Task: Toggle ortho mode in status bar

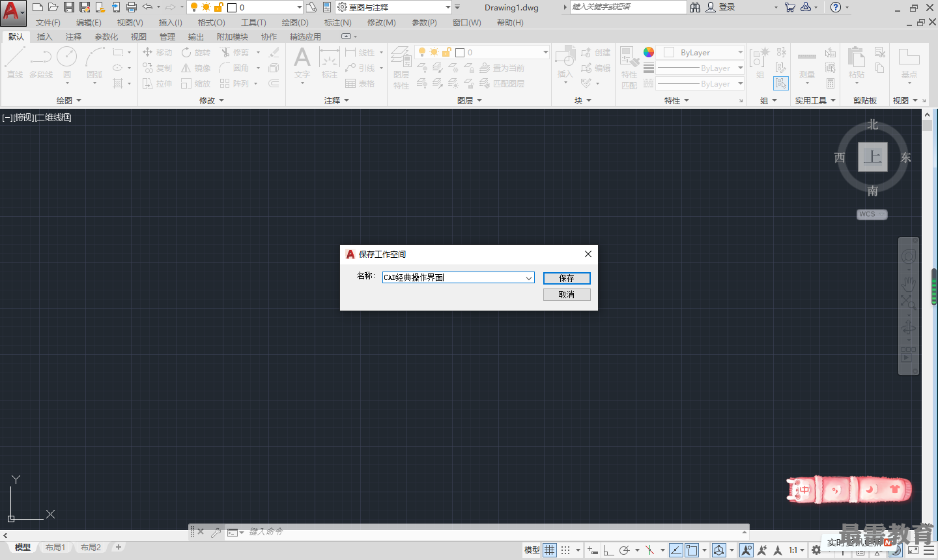Action: (x=608, y=550)
